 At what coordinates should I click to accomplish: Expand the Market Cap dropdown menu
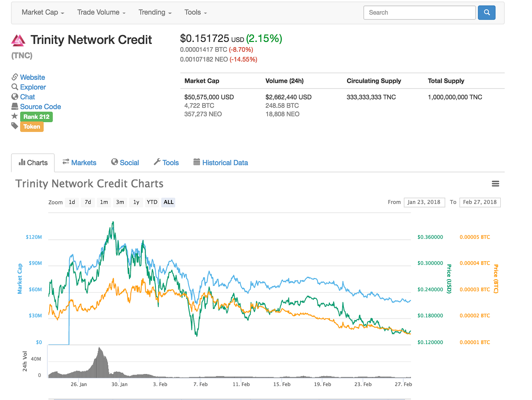pyautogui.click(x=43, y=12)
